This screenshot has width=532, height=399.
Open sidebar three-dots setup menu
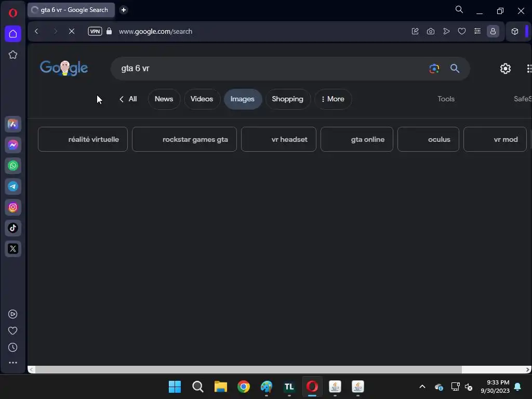click(13, 363)
